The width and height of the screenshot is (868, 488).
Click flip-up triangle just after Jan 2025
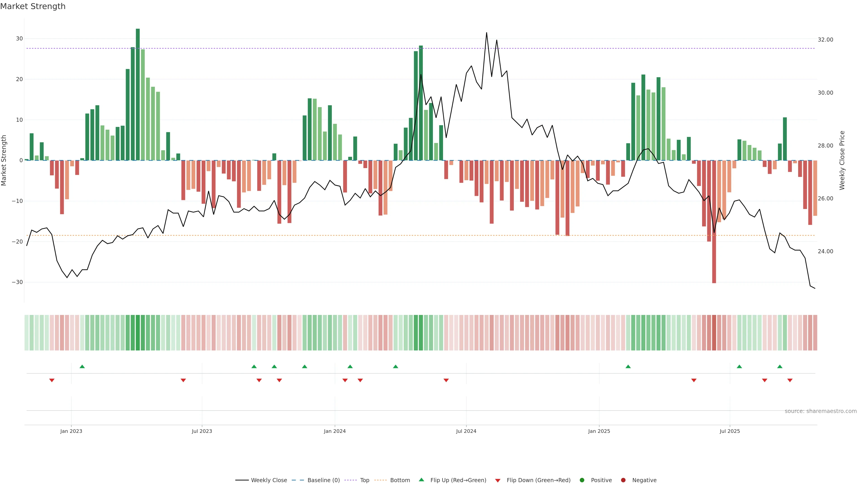(628, 366)
